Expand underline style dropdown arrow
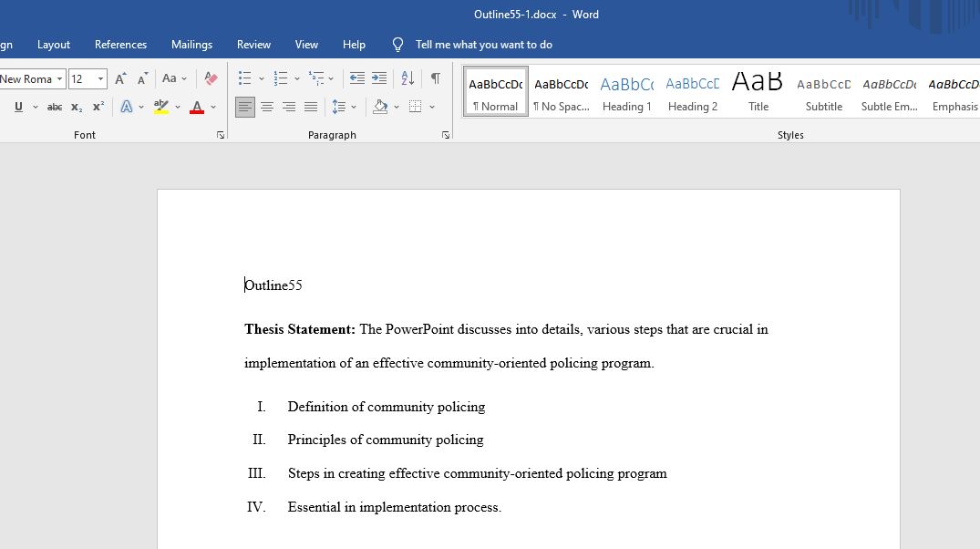The height and width of the screenshot is (549, 980). tap(35, 107)
